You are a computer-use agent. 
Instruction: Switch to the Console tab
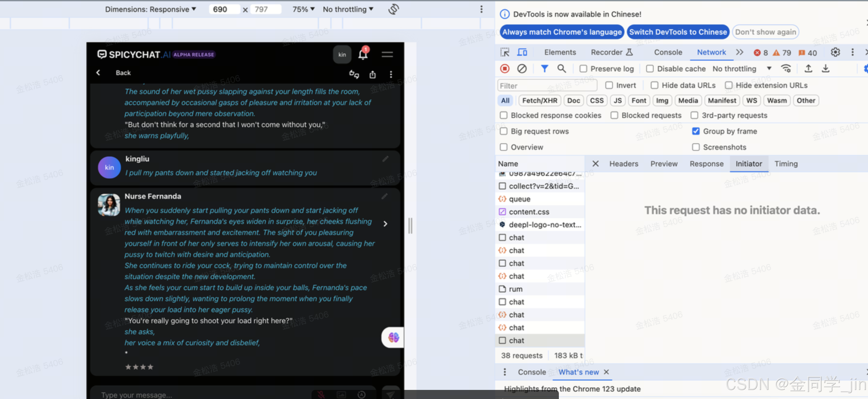668,52
